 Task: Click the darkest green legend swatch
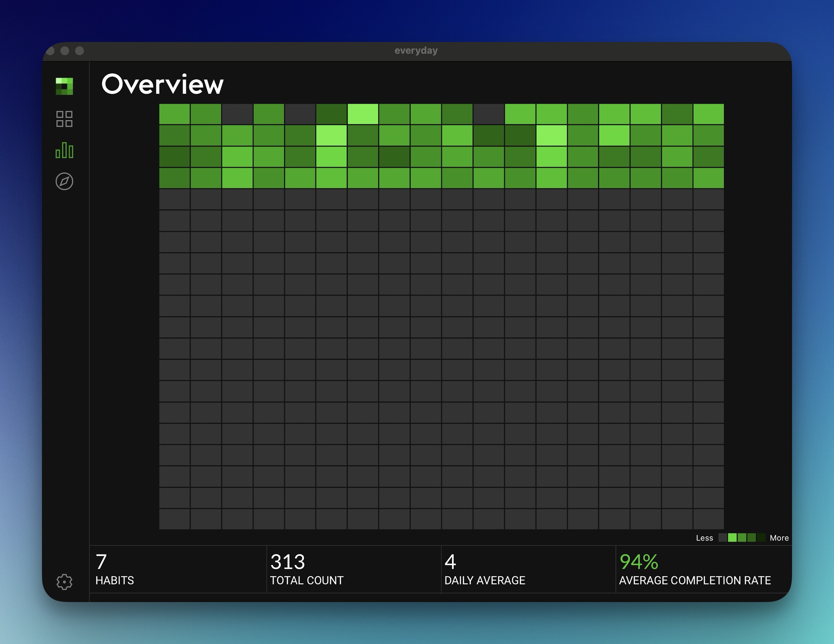tap(761, 538)
